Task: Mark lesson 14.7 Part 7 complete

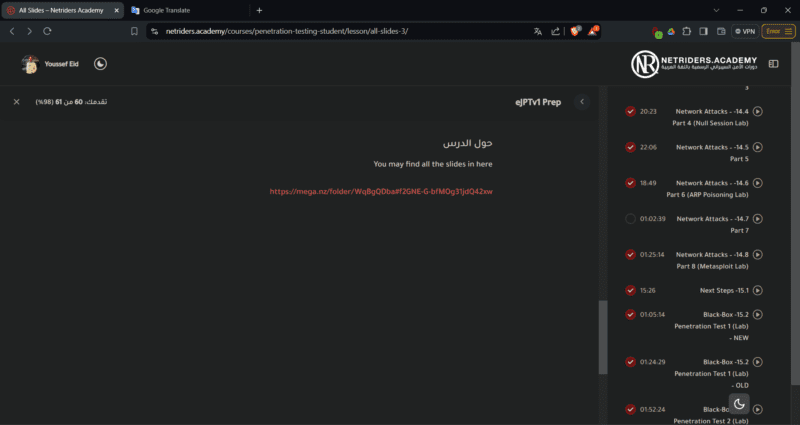Action: point(631,218)
